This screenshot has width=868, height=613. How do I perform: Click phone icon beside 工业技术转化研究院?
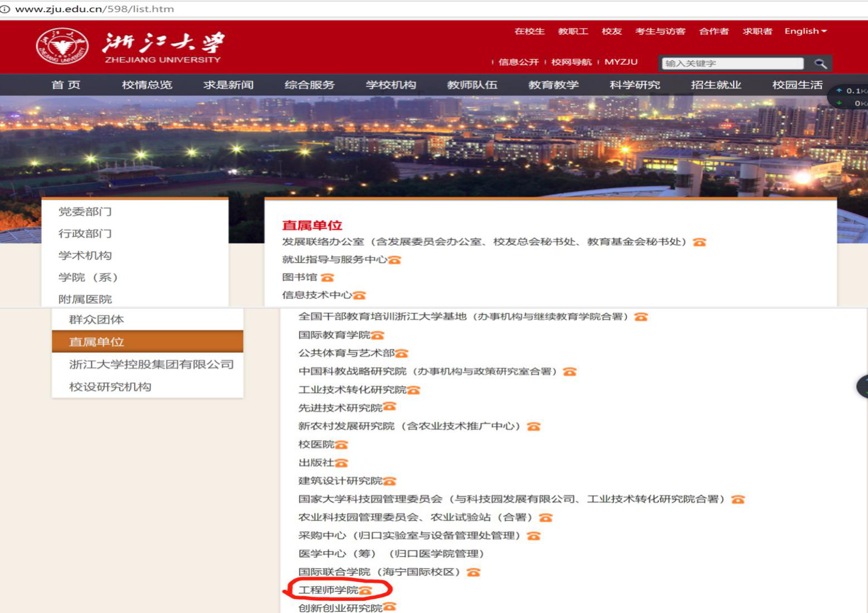tap(413, 390)
